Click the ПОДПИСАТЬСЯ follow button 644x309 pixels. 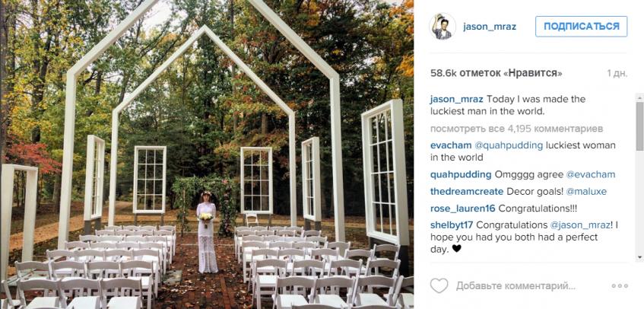[581, 27]
